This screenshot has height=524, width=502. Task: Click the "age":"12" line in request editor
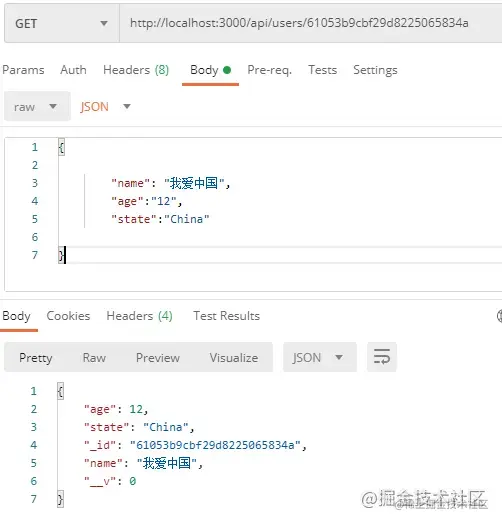pos(146,201)
